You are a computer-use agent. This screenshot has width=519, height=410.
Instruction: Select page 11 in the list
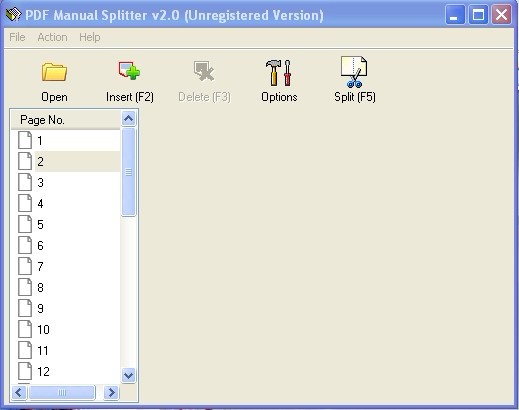tap(68, 350)
